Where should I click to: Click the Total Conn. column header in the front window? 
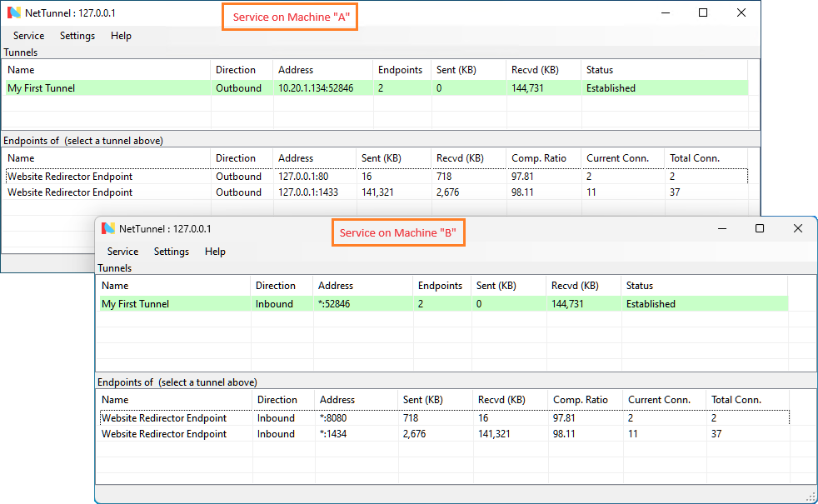736,400
